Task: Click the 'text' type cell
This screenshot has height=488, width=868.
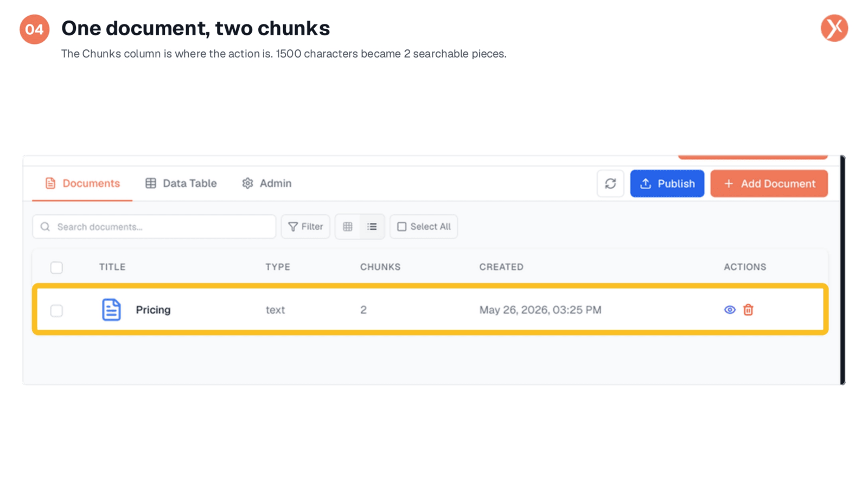Action: click(x=275, y=310)
